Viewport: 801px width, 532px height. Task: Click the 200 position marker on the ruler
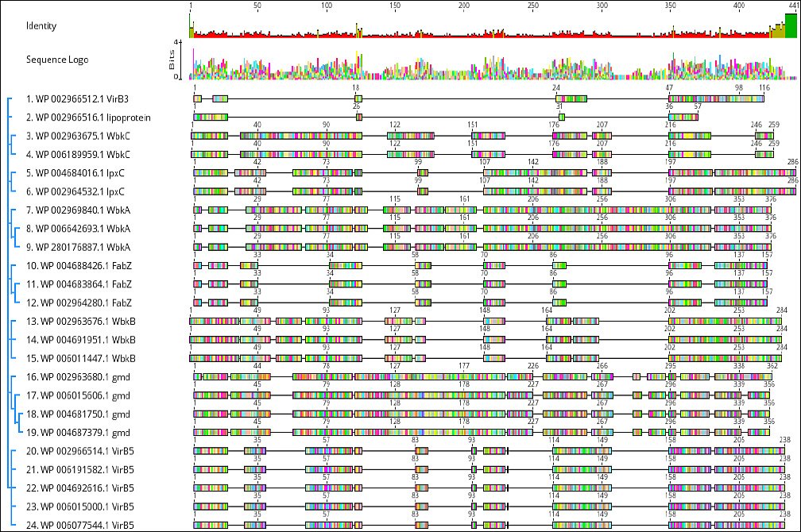pyautogui.click(x=464, y=6)
